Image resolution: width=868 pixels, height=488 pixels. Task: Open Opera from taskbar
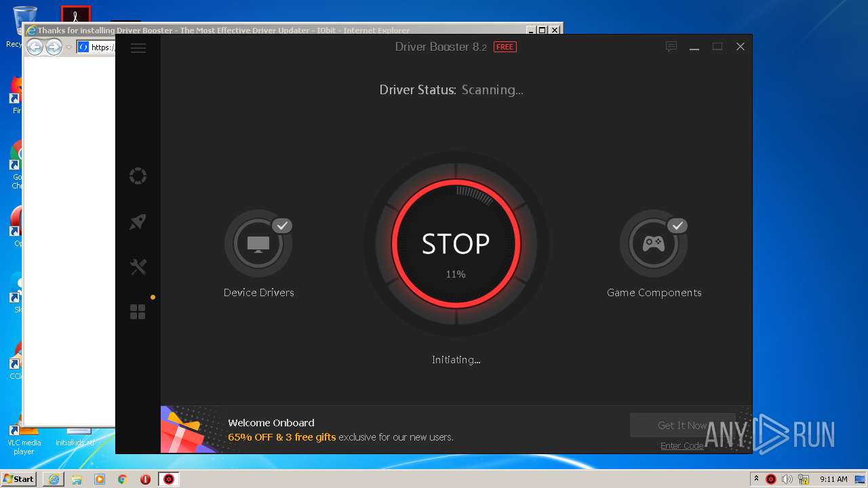point(145,479)
